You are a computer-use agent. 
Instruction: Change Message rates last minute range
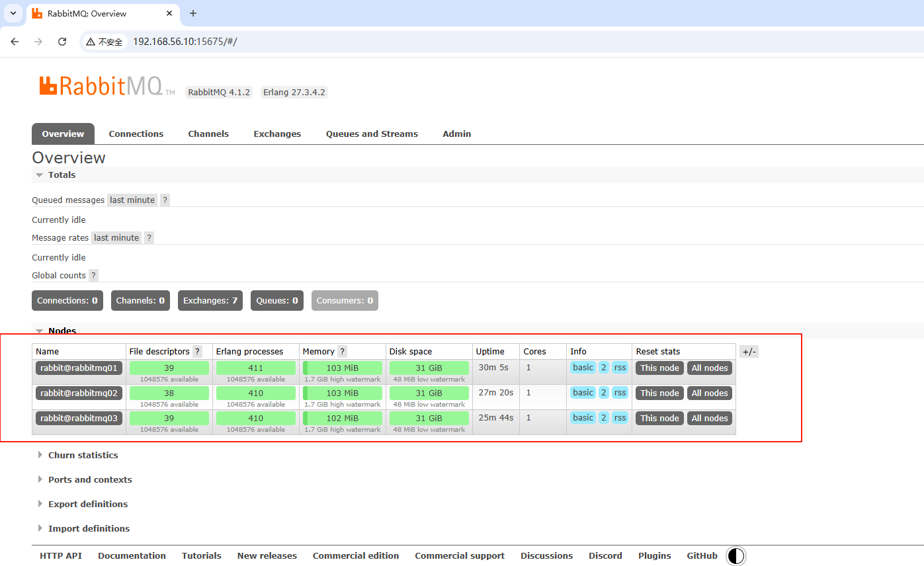(116, 238)
